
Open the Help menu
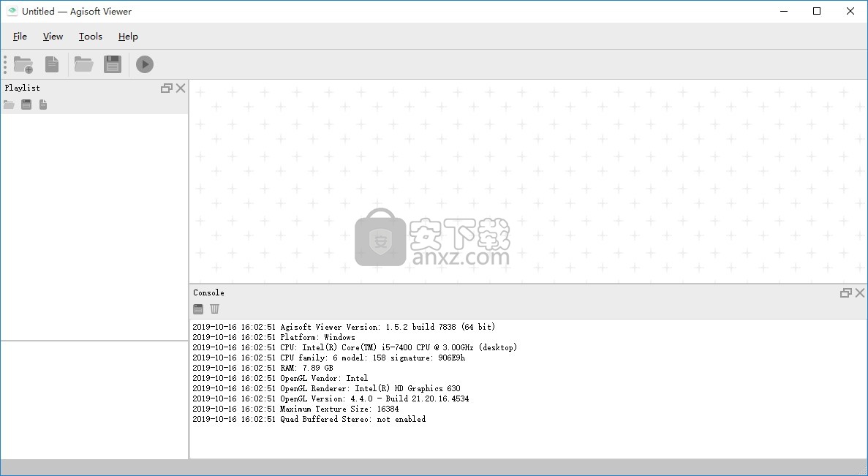click(128, 37)
